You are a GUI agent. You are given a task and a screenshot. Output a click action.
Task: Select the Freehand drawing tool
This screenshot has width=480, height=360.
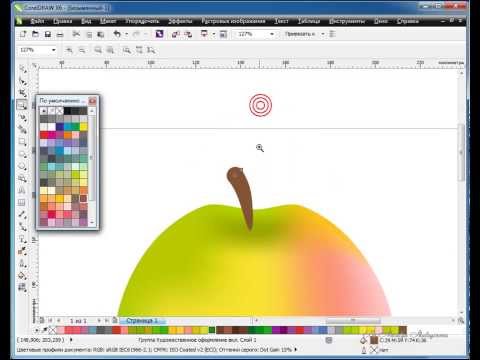(22, 118)
